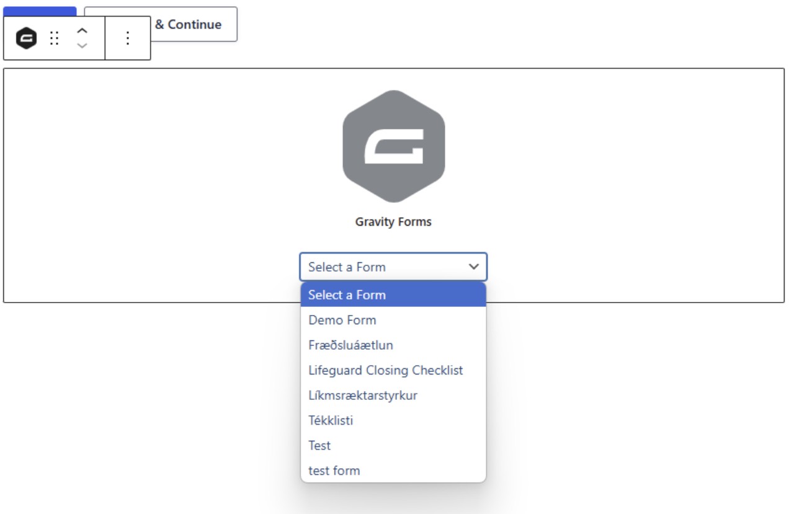
Task: Click the blue button behind the block toolbar
Action: tap(40, 11)
